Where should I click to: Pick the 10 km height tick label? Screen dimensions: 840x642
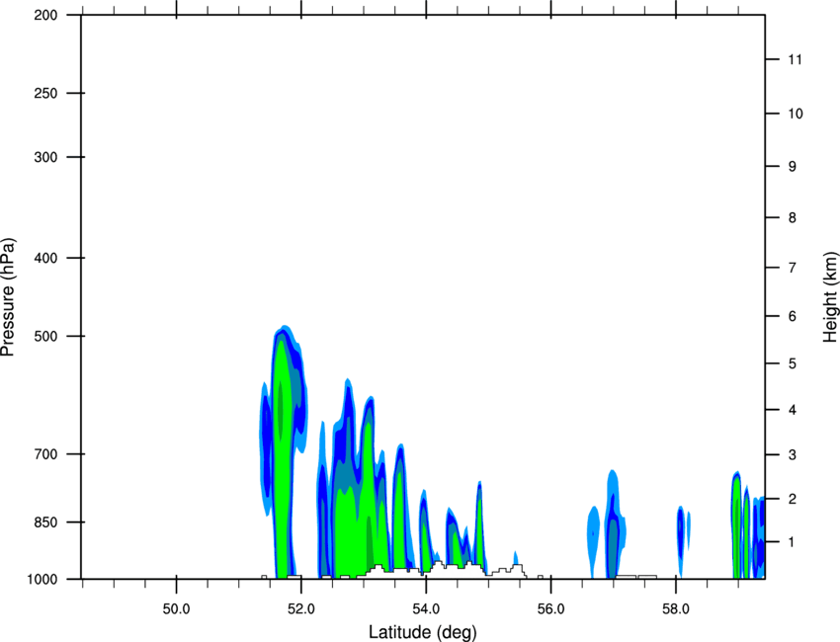[x=796, y=114]
